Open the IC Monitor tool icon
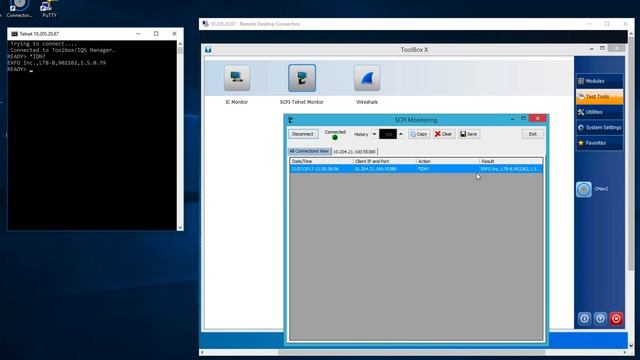 tap(237, 78)
